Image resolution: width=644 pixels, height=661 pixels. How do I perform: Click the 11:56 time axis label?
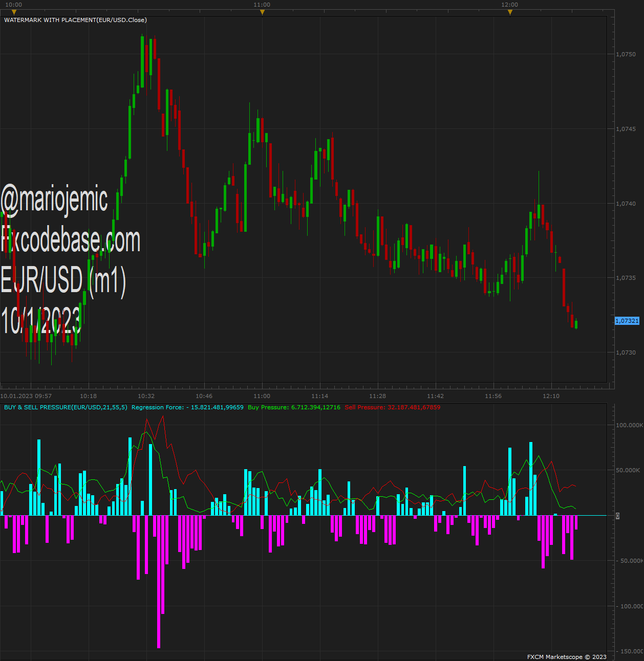(493, 396)
